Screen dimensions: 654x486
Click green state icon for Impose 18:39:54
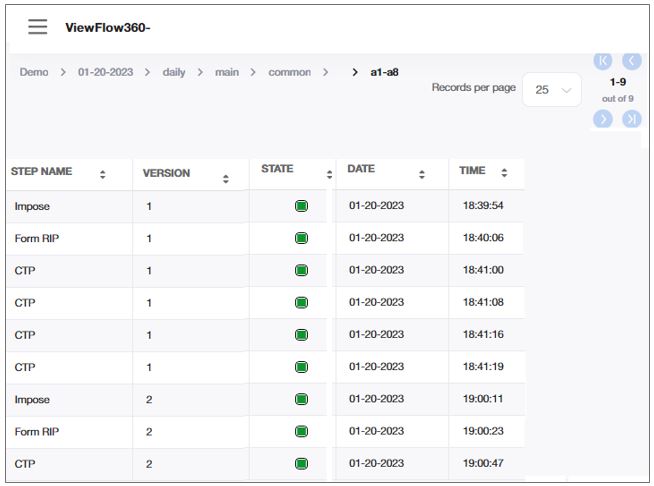click(301, 206)
